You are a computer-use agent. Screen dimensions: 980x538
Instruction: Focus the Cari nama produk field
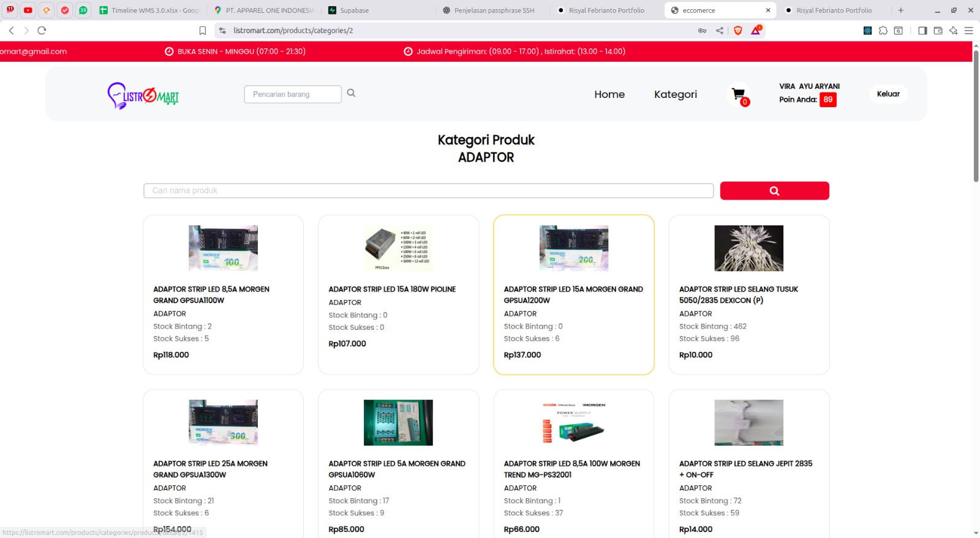click(428, 191)
